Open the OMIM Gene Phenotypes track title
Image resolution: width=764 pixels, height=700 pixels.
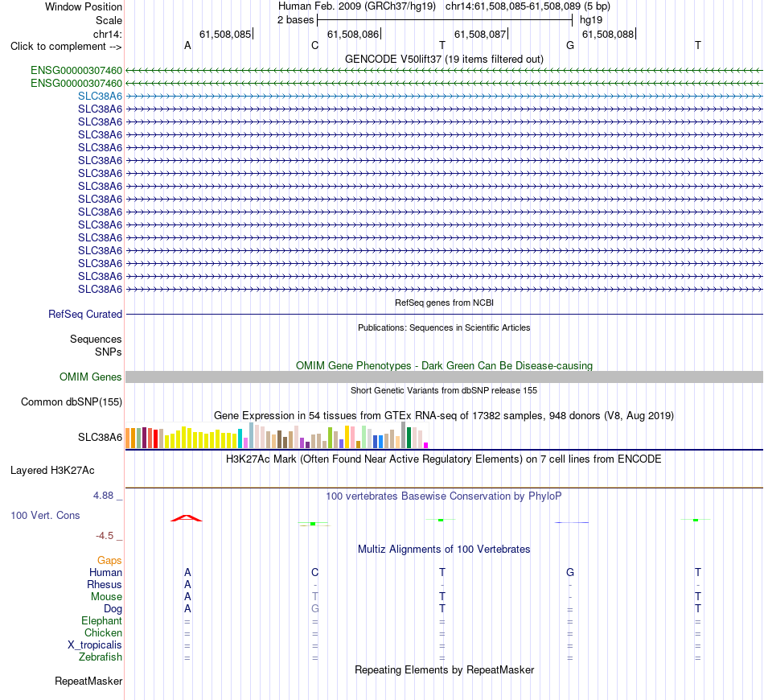(x=444, y=365)
